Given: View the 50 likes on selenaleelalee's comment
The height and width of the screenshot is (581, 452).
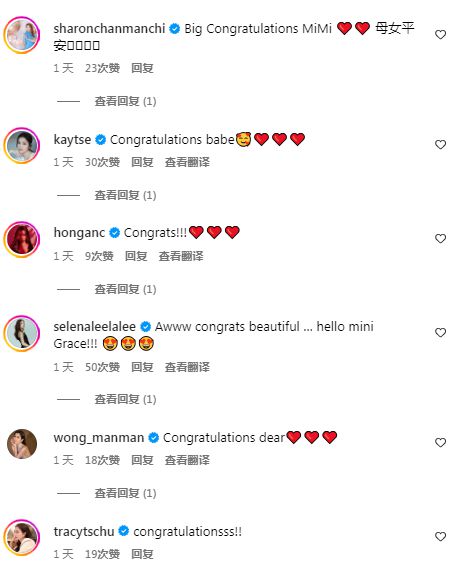Looking at the screenshot, I should pos(102,367).
